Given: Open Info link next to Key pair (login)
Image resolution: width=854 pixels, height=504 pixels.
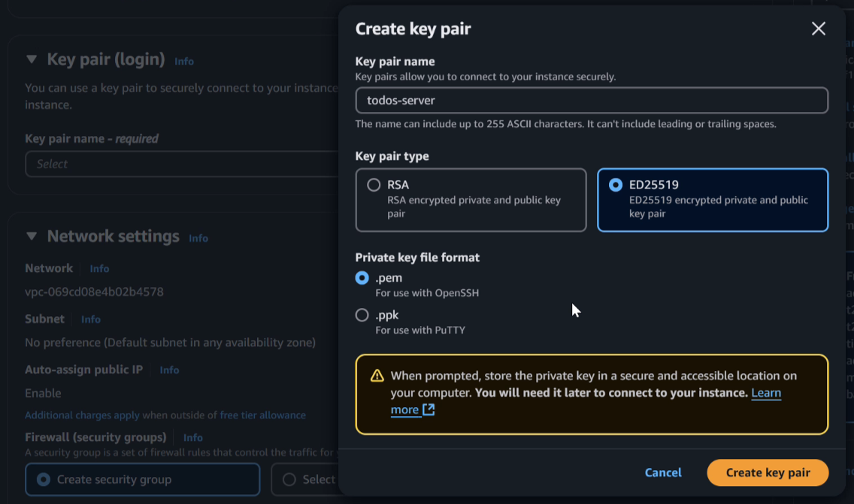Looking at the screenshot, I should point(184,62).
